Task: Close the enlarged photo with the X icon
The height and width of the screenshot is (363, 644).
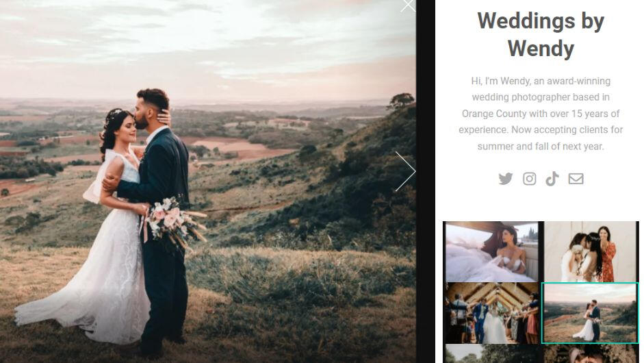Action: 409,5
